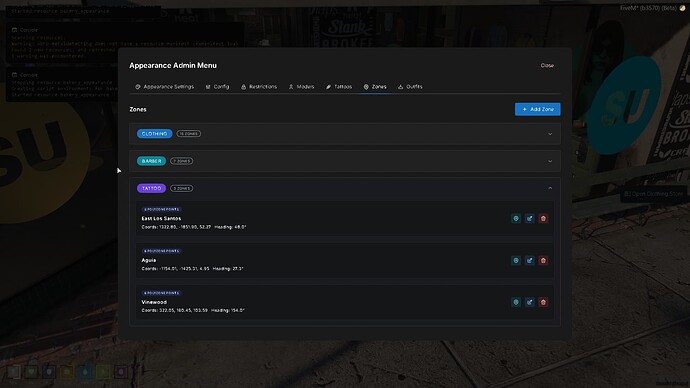Delete the East Los Santos tattoo zone

pyautogui.click(x=543, y=219)
